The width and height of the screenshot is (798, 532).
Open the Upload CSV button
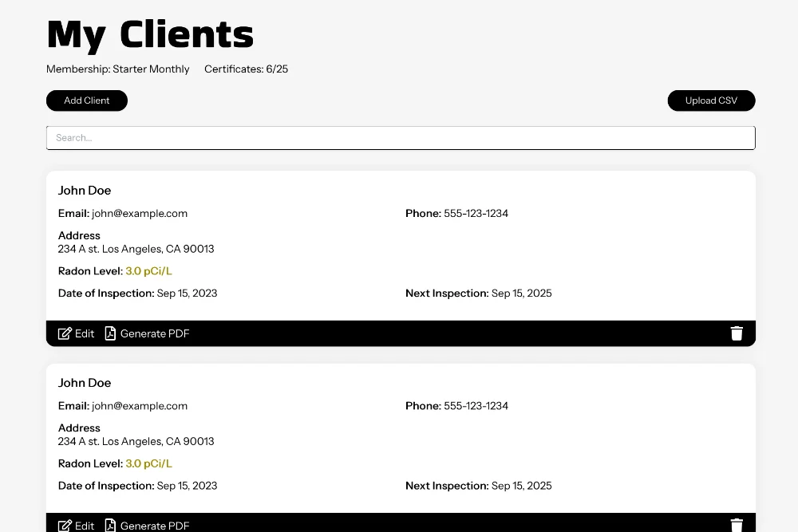[x=711, y=100]
